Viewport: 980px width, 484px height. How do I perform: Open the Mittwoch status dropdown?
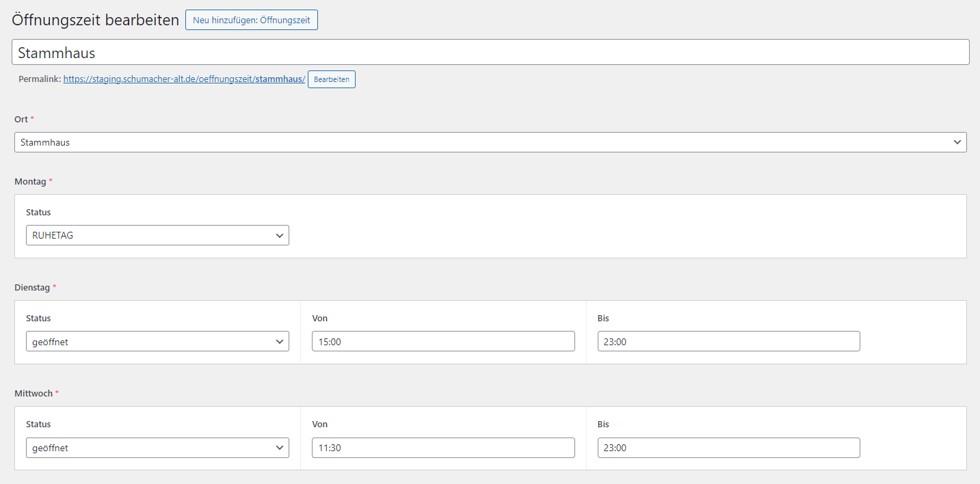(x=157, y=448)
